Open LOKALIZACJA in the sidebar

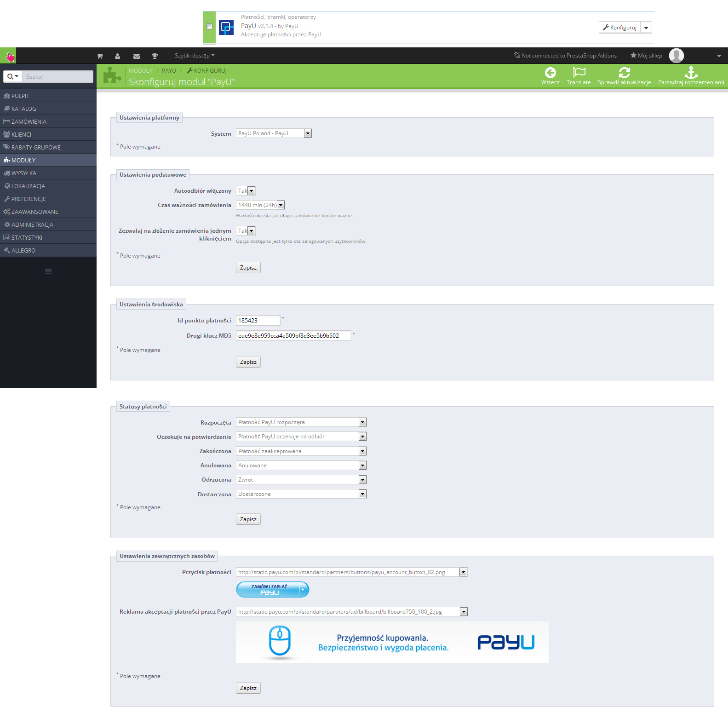tap(48, 186)
